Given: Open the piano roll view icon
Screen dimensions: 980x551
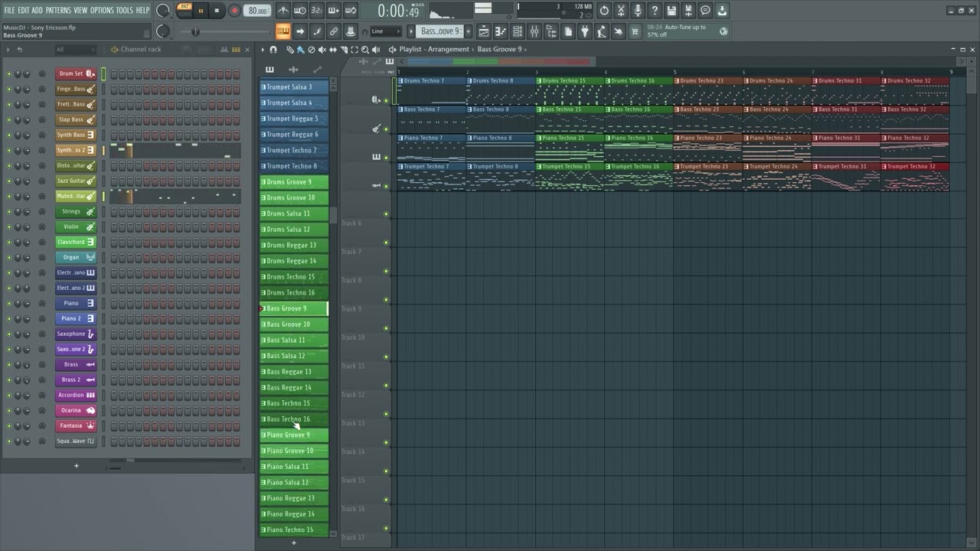Looking at the screenshot, I should coord(499,31).
